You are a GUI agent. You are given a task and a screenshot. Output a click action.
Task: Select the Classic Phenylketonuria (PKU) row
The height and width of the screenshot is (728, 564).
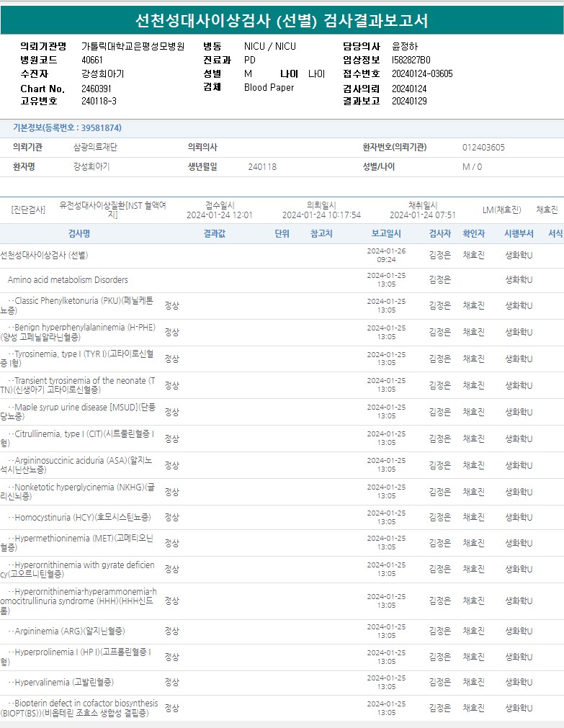79,305
